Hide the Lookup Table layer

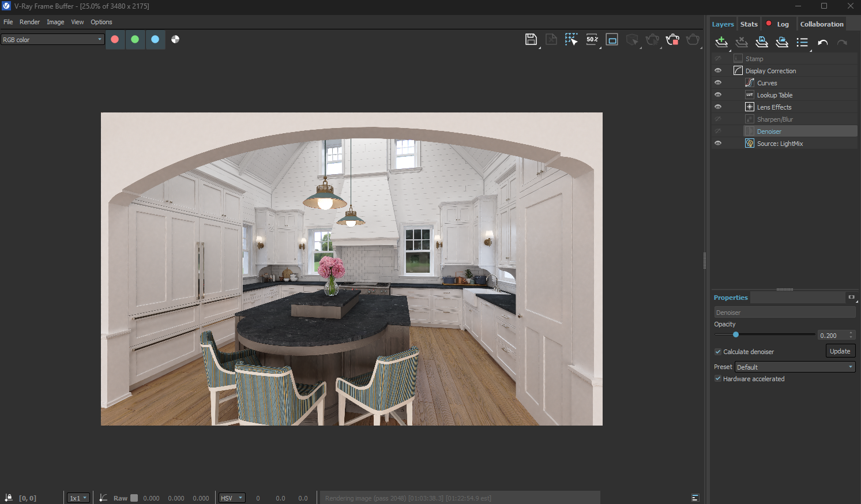pos(718,95)
